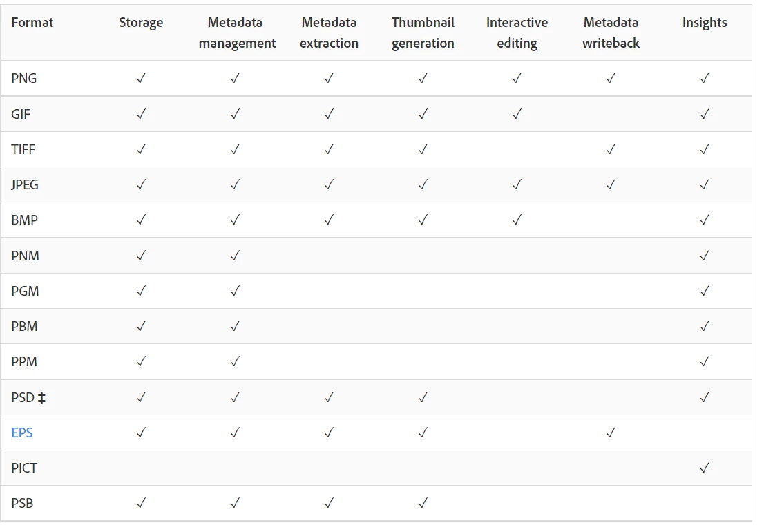Click the JPEG Insights checkmark
This screenshot has width=764, height=532.
pyautogui.click(x=705, y=184)
